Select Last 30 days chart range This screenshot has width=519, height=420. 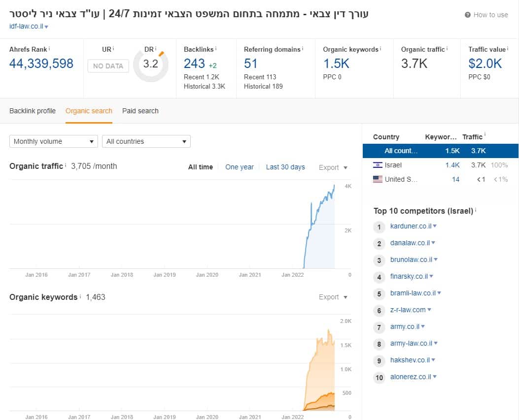point(285,167)
